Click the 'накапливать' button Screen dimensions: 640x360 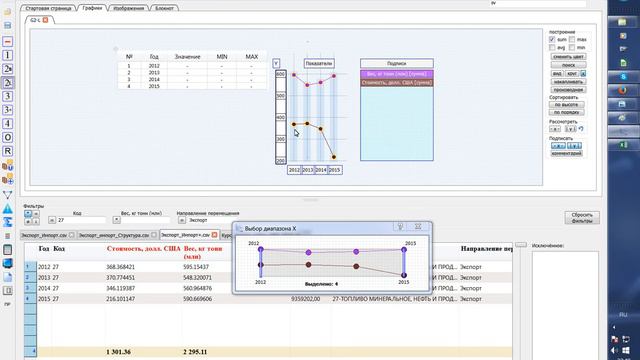click(568, 82)
